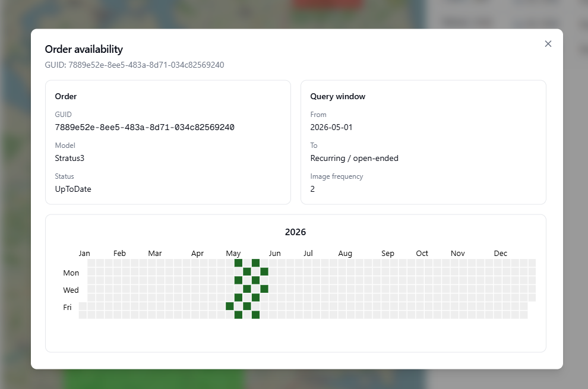
Task: Click the gray GUID subtitle under the title
Action: 134,65
